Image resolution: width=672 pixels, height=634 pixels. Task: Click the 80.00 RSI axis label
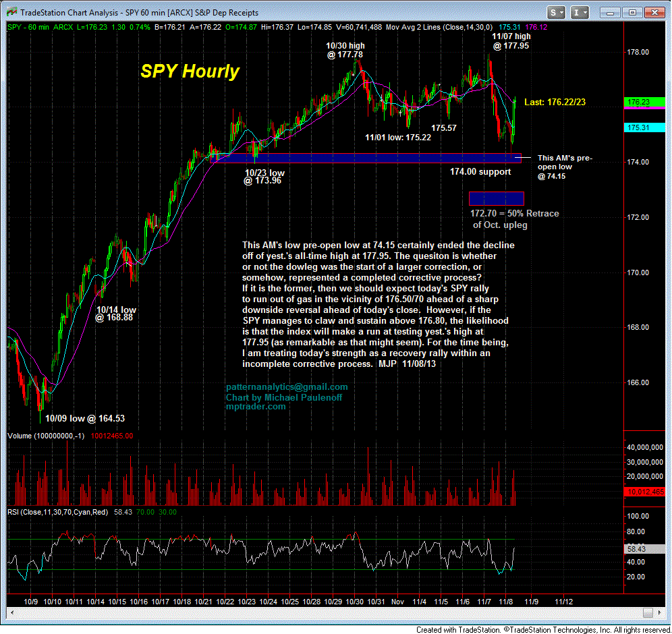pos(636,531)
